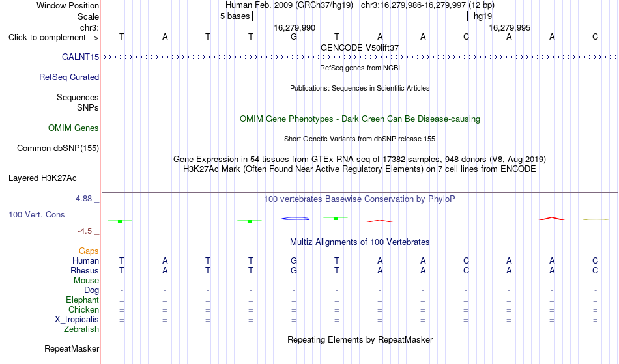Click the G base in the Rhesus alignment row

pos(294,270)
